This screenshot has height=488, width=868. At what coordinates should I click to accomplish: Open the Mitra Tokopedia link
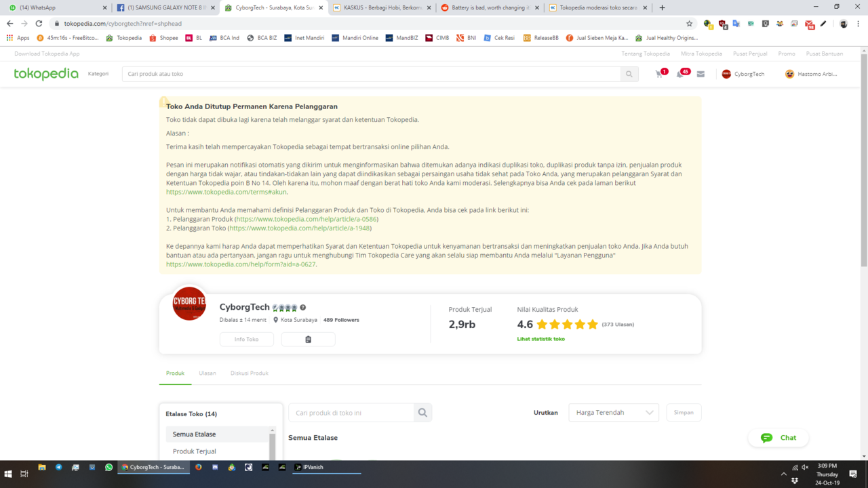pyautogui.click(x=701, y=54)
